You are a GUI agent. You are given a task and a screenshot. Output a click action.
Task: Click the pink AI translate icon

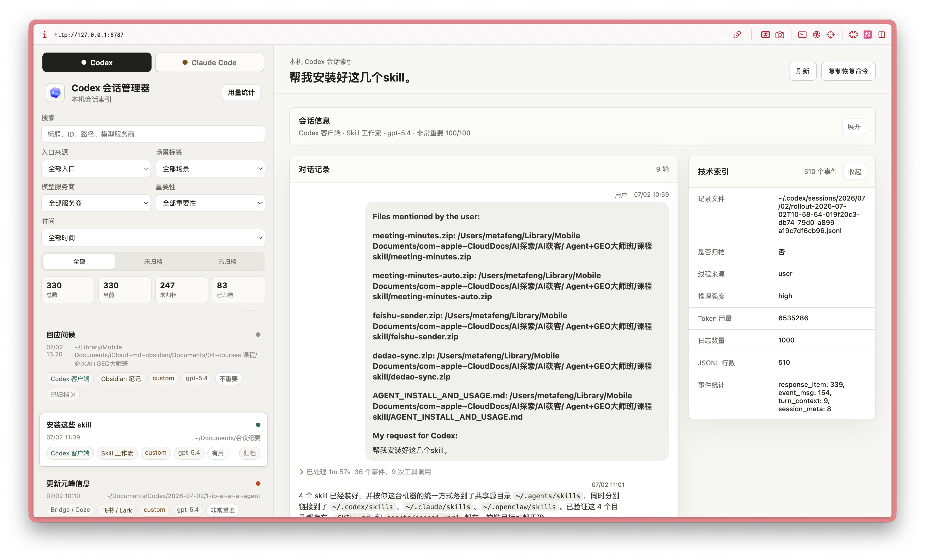(x=868, y=35)
